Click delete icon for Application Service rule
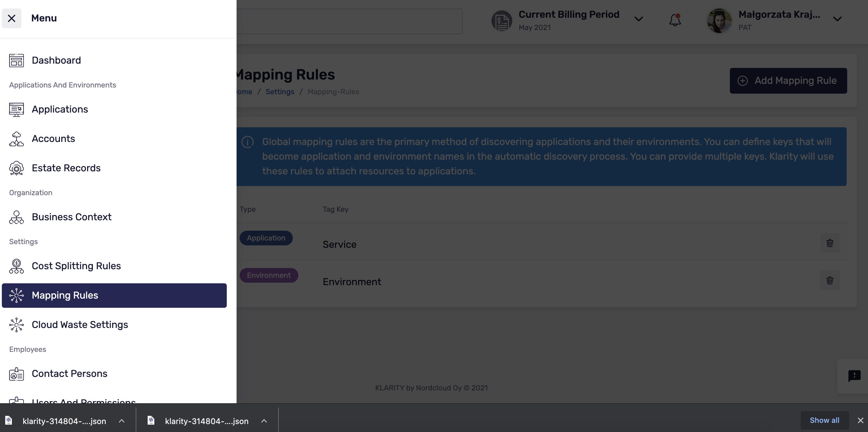 tap(830, 243)
